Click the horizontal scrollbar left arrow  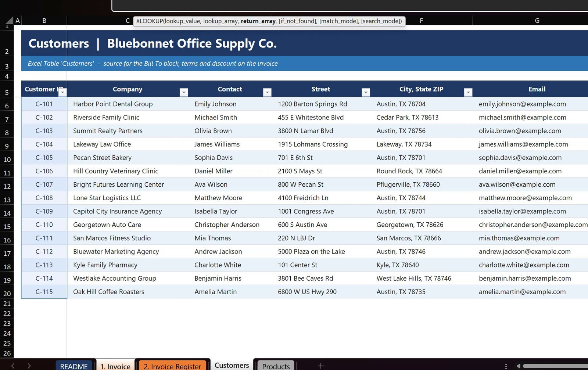click(519, 366)
